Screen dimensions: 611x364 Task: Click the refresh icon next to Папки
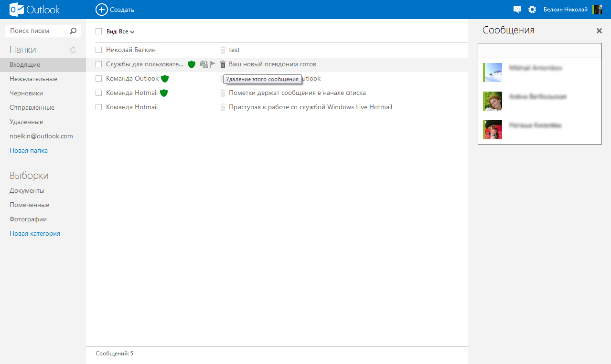click(x=73, y=50)
